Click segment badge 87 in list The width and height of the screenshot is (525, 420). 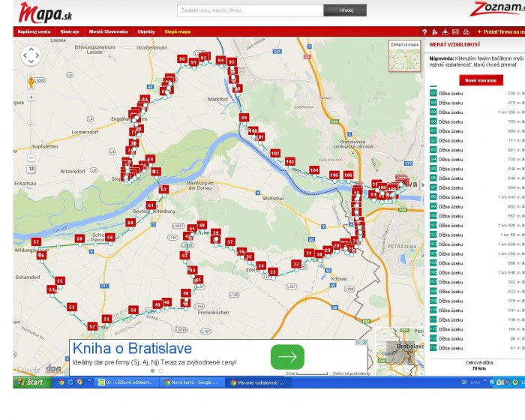[x=433, y=93]
